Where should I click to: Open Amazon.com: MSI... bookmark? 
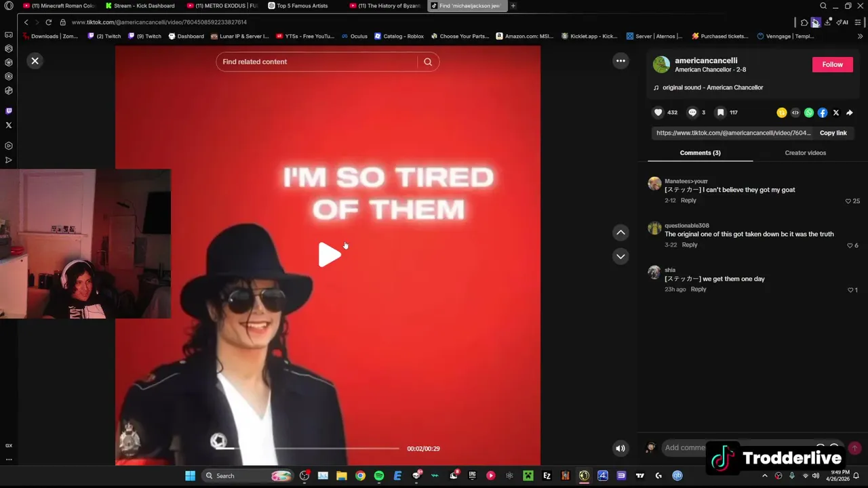point(525,36)
